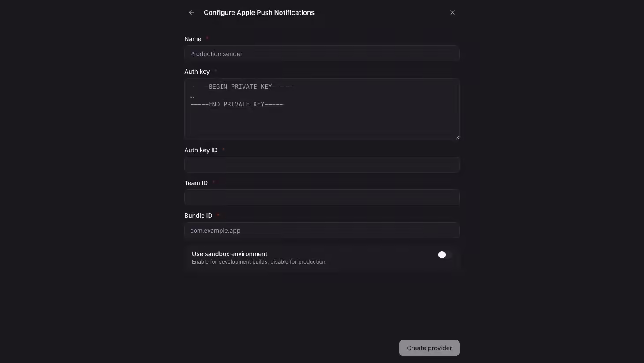Click the Name field label
The image size is (644, 363).
pos(193,39)
